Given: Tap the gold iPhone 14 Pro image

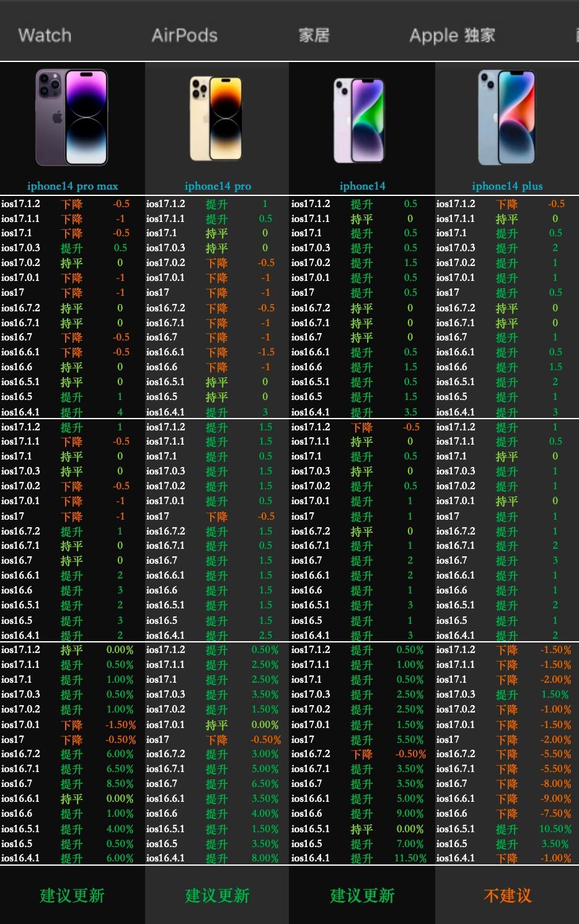Looking at the screenshot, I should point(216,118).
